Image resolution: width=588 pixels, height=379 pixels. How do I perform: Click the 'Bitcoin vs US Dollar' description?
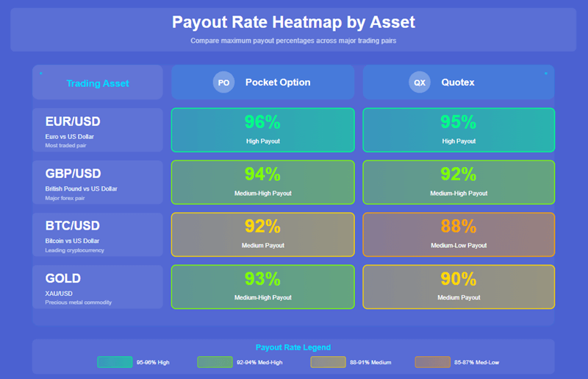[x=72, y=241]
